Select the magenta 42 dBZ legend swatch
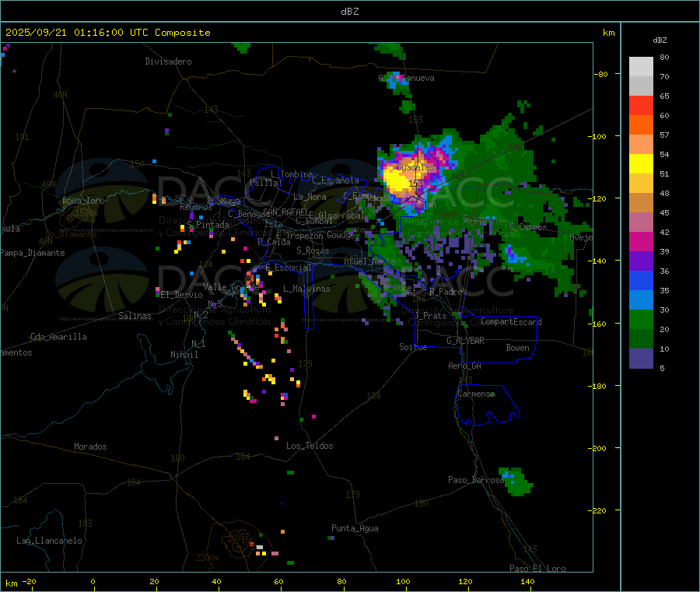Image resolution: width=700 pixels, height=592 pixels. [x=641, y=241]
